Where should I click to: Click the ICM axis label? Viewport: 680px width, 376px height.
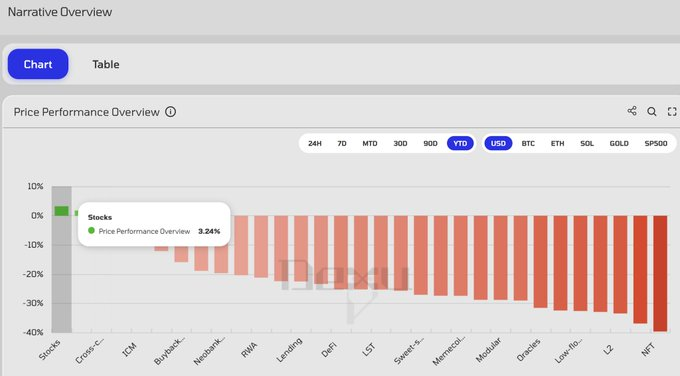(x=129, y=349)
